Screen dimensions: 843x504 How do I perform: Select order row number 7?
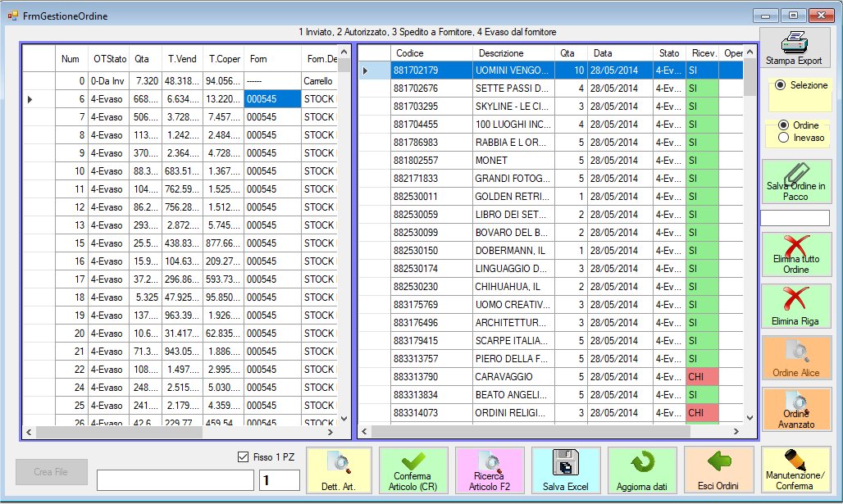(180, 116)
